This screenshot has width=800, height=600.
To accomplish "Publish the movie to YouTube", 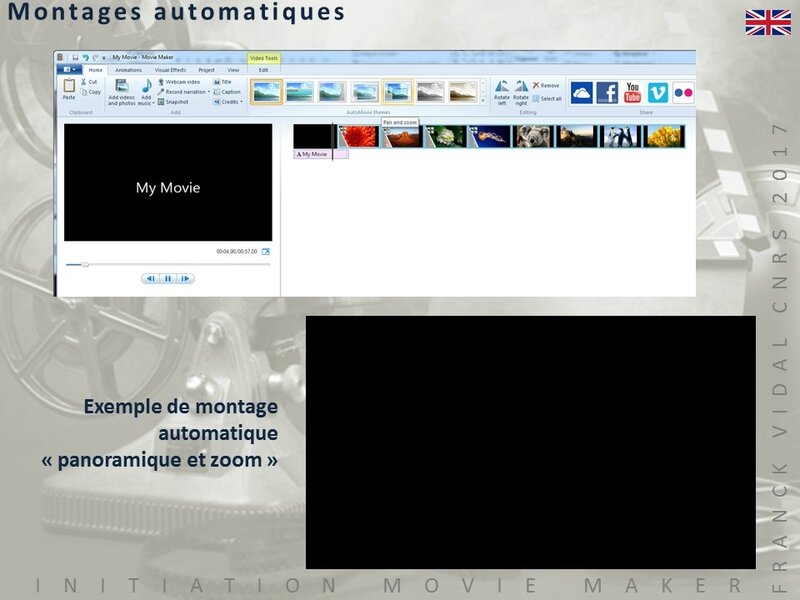I will click(x=633, y=93).
